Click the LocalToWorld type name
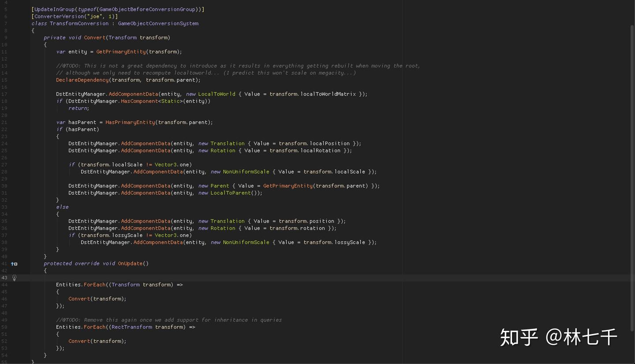 point(217,94)
